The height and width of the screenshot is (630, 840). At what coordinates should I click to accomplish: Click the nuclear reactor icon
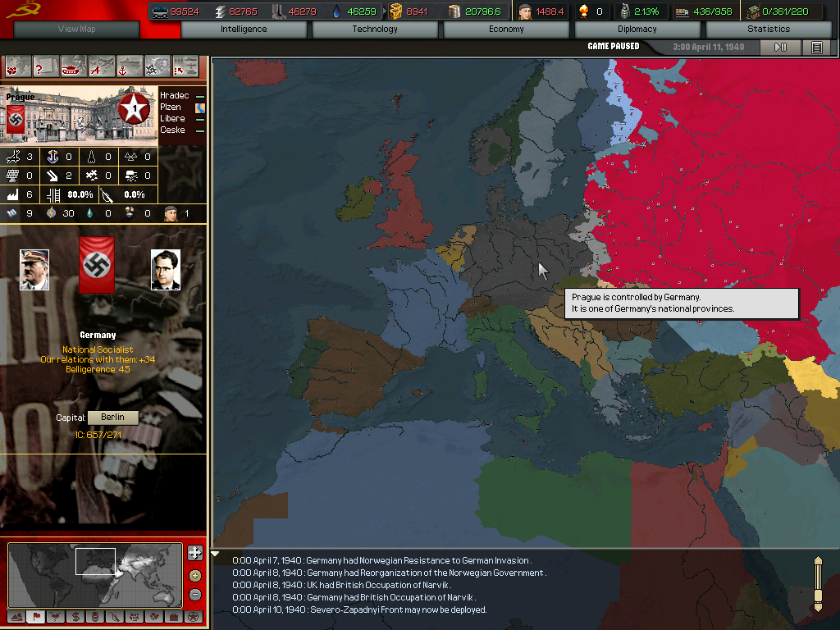click(130, 157)
